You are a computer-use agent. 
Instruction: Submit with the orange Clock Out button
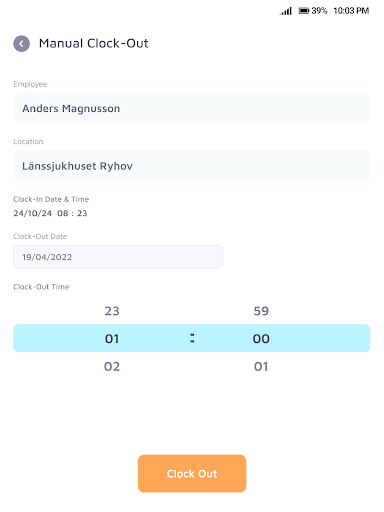pos(192,473)
